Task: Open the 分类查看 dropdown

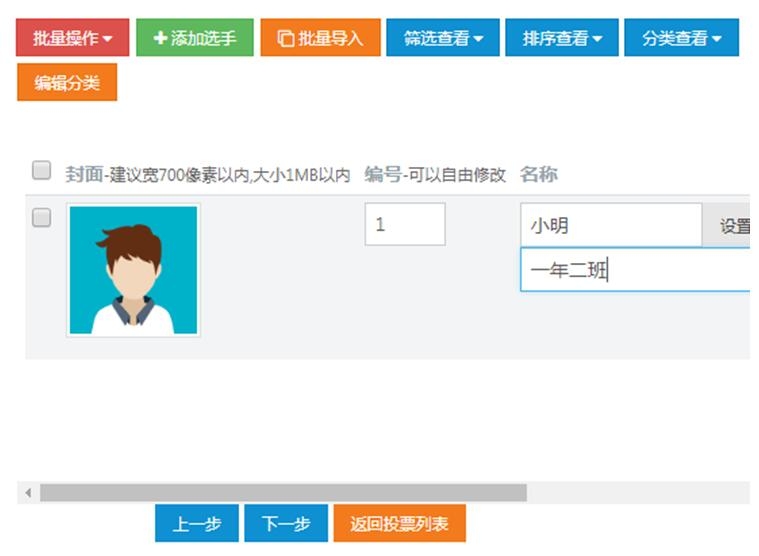Action: click(681, 38)
